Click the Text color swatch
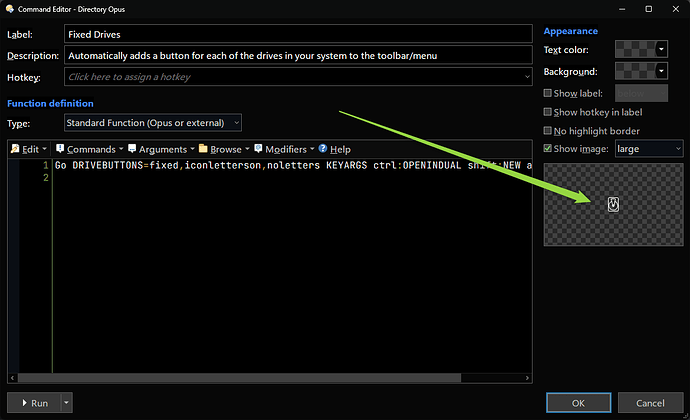 tap(635, 49)
